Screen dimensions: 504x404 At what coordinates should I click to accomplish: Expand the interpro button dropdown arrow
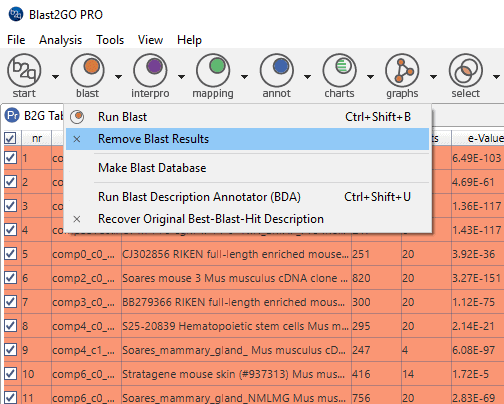[x=181, y=77]
